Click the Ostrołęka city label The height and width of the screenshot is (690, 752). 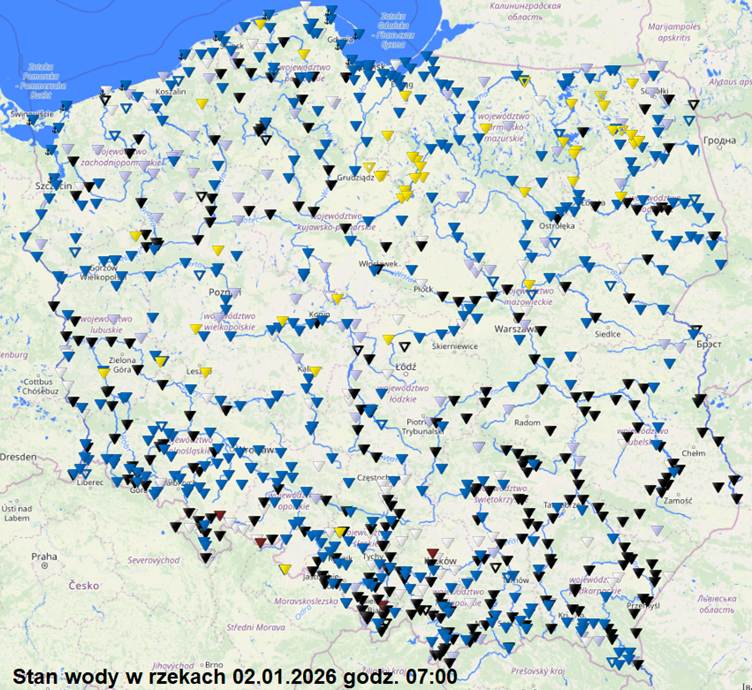pyautogui.click(x=553, y=226)
